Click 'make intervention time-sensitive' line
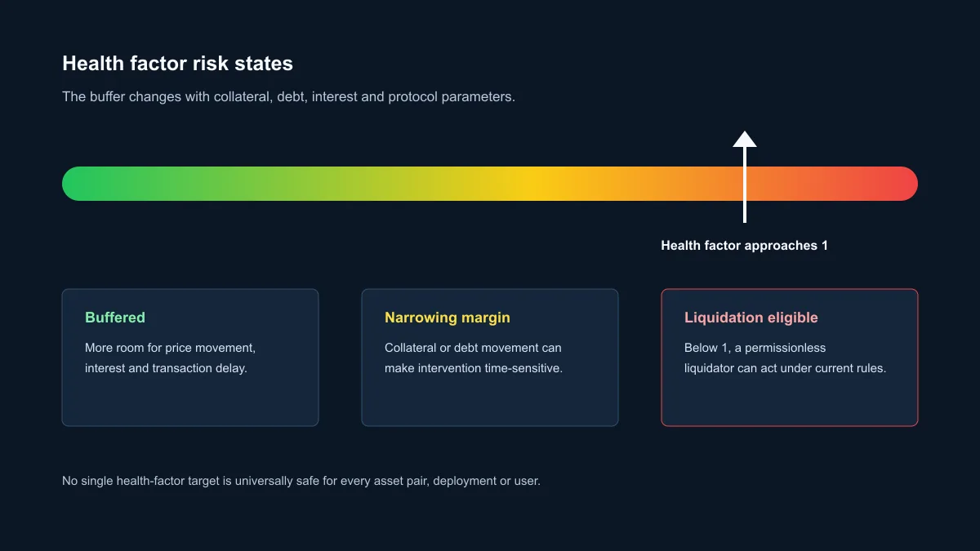Screen dimensions: 980x551 [x=474, y=368]
